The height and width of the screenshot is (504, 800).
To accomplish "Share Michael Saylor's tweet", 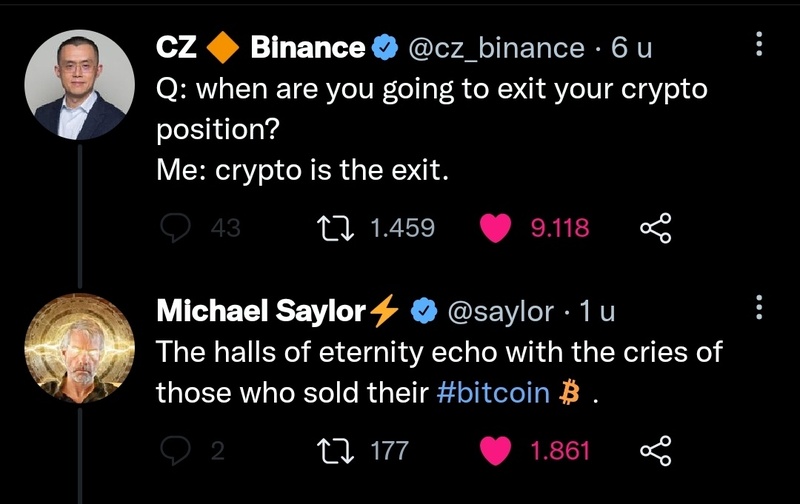I will [x=655, y=450].
